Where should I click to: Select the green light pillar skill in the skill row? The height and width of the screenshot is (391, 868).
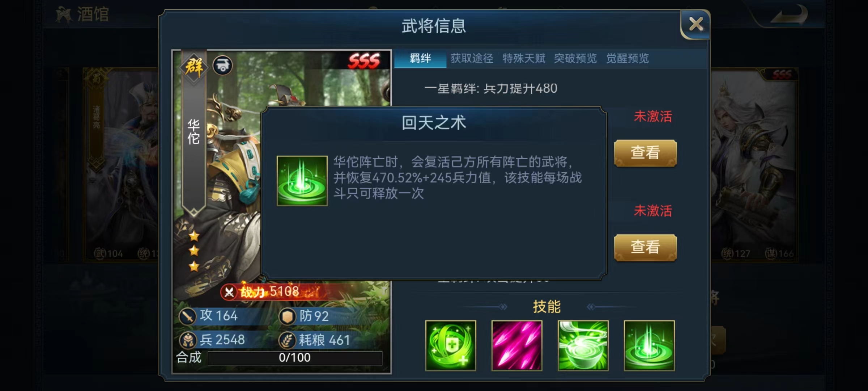[649, 345]
